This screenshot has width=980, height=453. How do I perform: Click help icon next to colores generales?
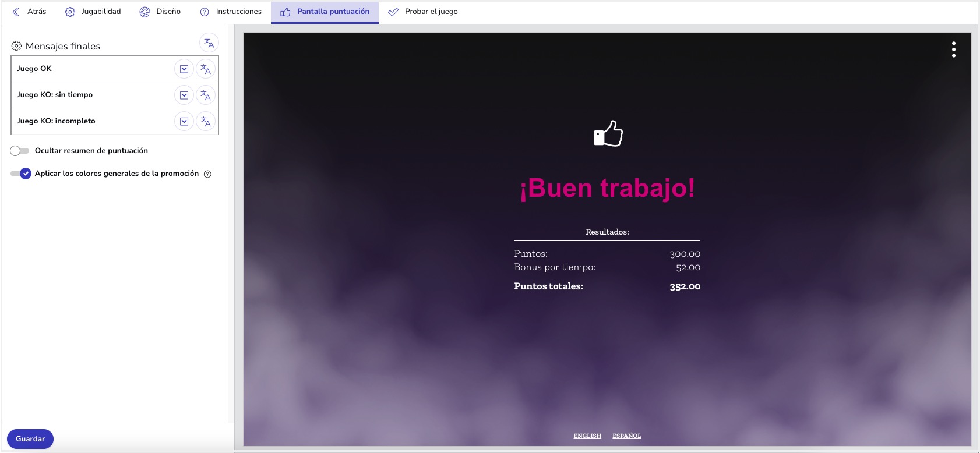tap(207, 174)
